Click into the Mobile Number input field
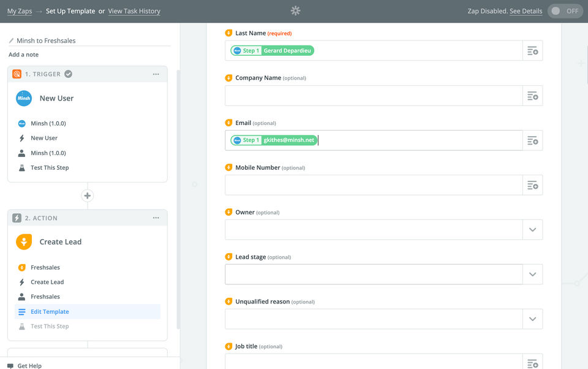The width and height of the screenshot is (588, 369). (374, 185)
